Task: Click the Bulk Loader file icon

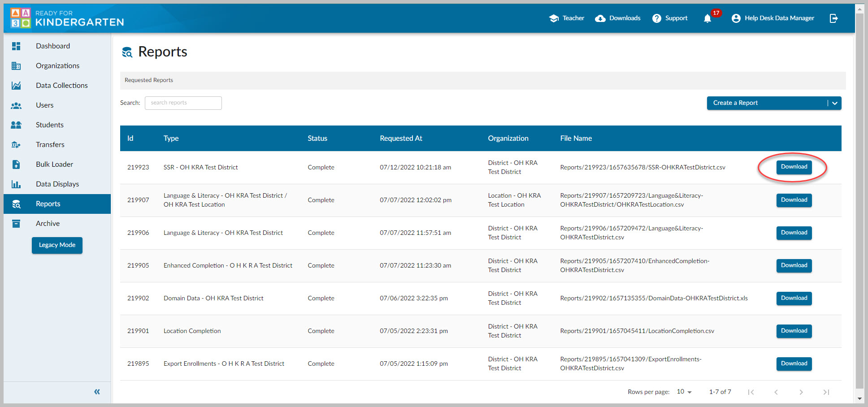Action: click(x=16, y=165)
